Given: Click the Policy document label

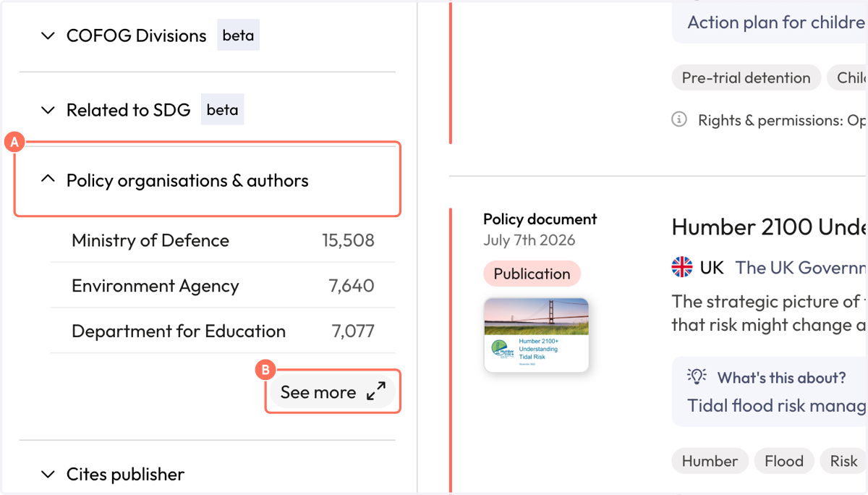Looking at the screenshot, I should (x=540, y=219).
